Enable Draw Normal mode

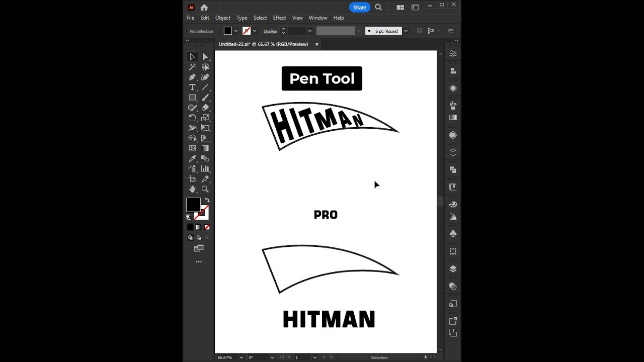[190, 237]
